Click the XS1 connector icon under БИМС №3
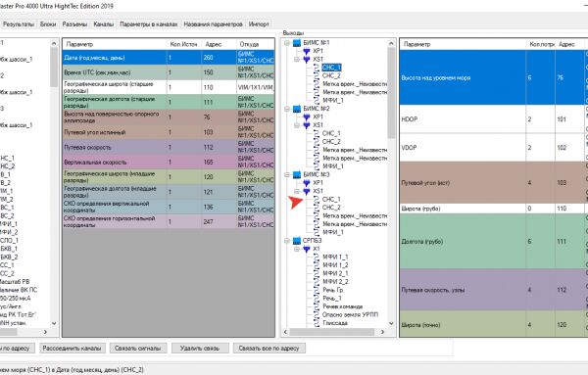 (x=307, y=191)
